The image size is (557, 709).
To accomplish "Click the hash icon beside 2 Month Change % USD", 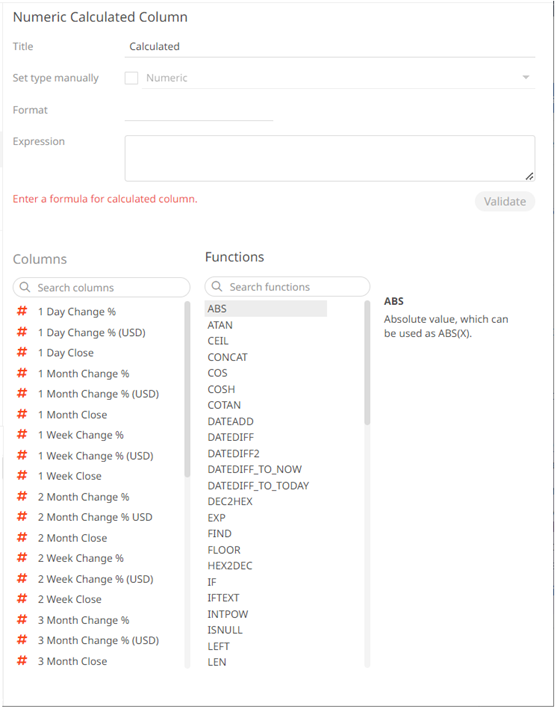I will pyautogui.click(x=22, y=516).
